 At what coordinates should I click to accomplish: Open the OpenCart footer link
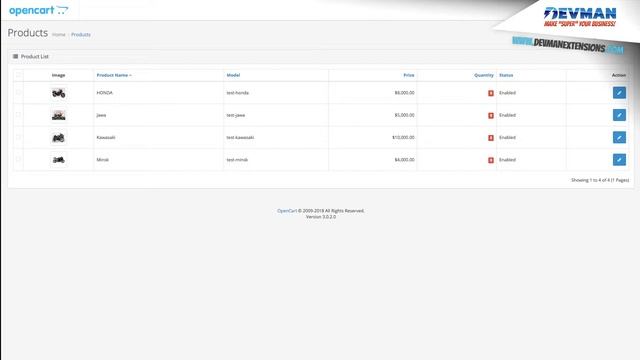(x=287, y=211)
